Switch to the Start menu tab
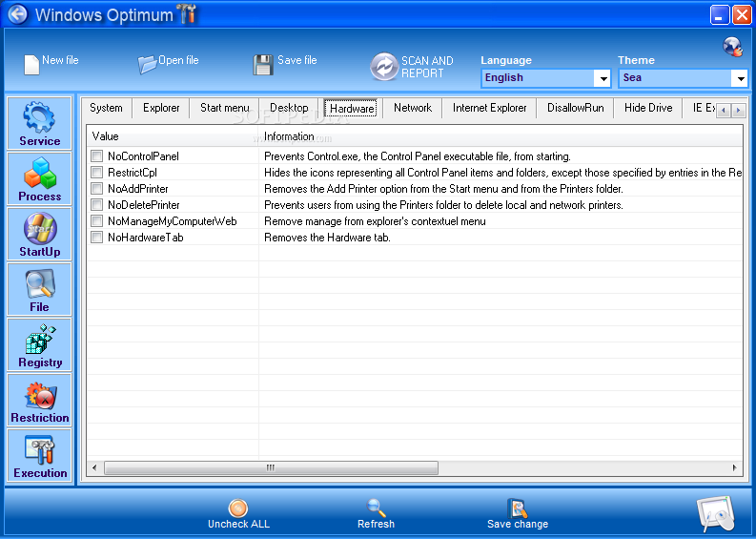The image size is (756, 539). [225, 108]
